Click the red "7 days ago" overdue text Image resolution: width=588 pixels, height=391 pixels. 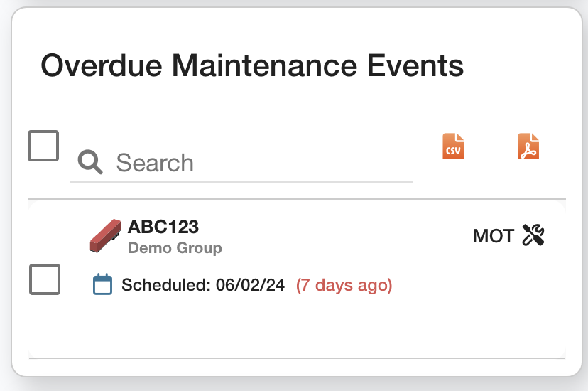coord(344,286)
